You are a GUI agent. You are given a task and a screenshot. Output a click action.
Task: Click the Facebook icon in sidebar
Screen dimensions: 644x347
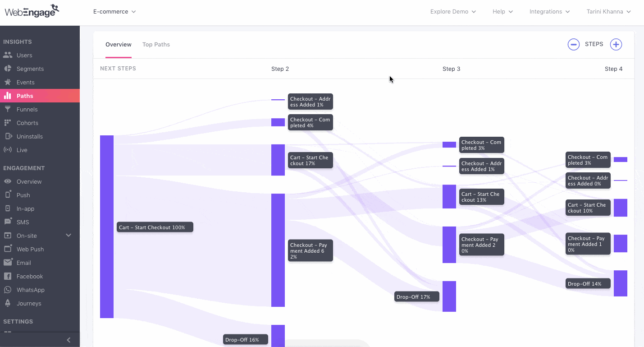7,276
